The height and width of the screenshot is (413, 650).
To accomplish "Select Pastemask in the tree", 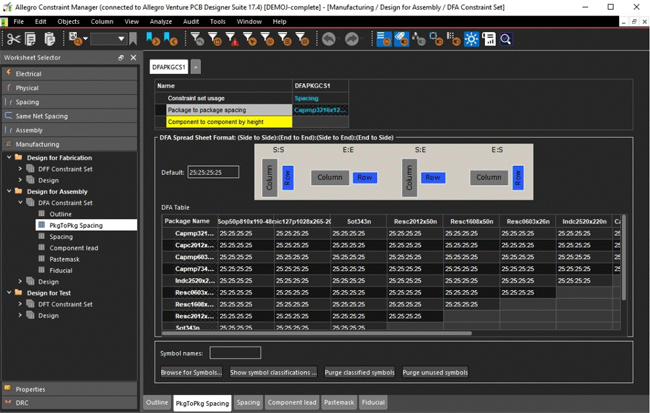I will [64, 259].
